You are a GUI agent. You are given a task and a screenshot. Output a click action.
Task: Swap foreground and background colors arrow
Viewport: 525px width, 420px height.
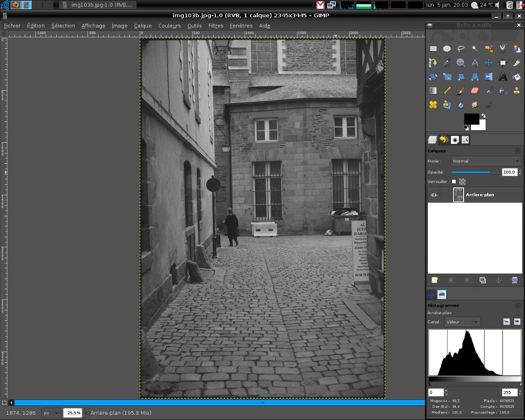(x=484, y=116)
